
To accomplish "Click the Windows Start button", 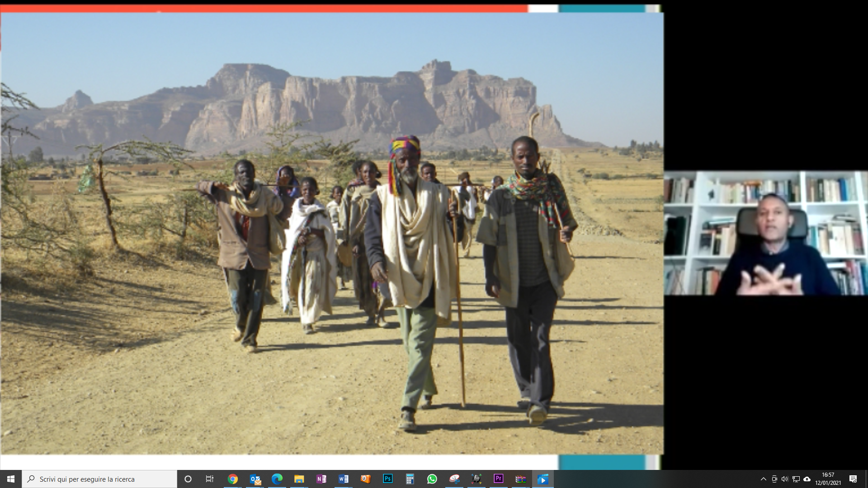I will point(11,479).
